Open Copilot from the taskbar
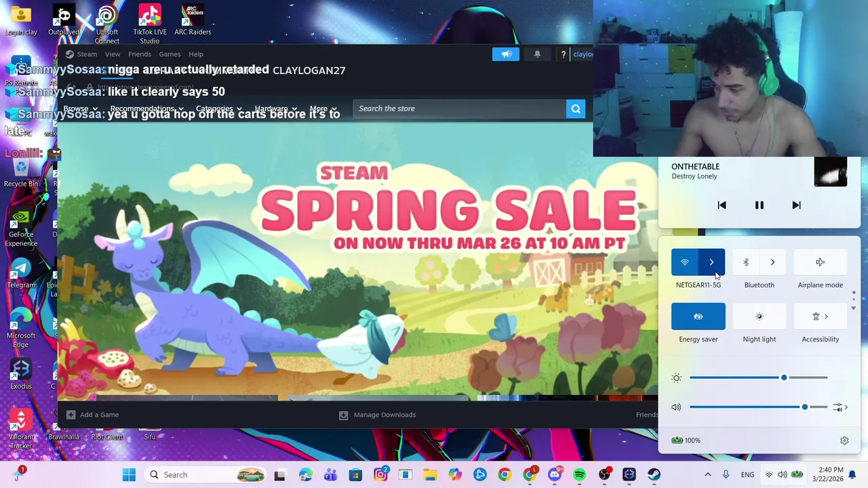868x488 pixels. pos(455,474)
